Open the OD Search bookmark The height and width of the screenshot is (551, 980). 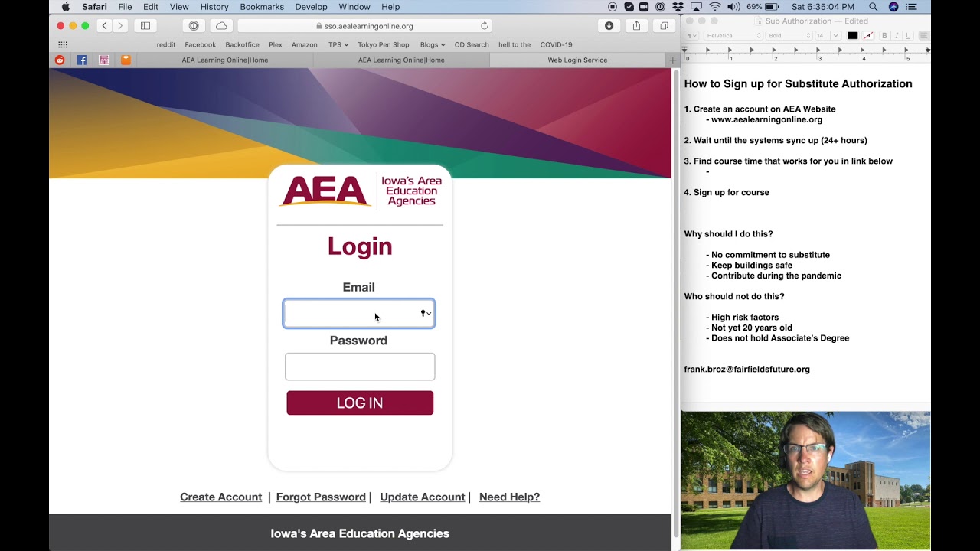point(472,44)
